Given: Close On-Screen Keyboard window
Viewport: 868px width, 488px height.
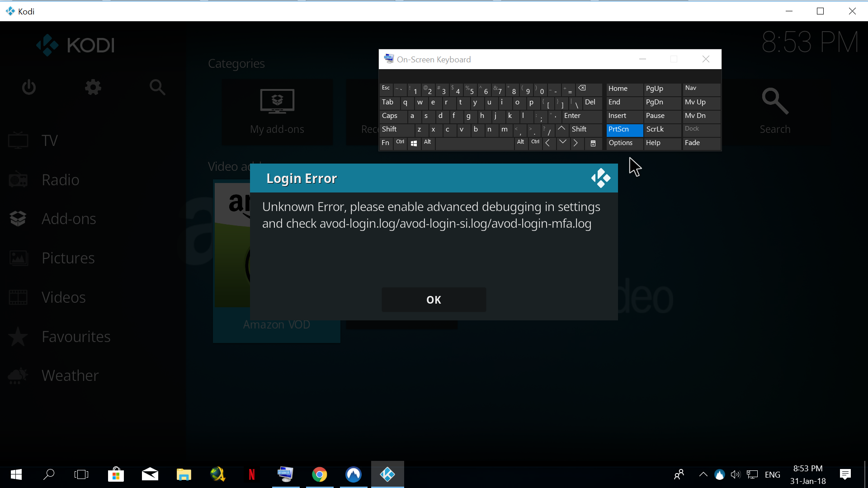Looking at the screenshot, I should coord(706,59).
